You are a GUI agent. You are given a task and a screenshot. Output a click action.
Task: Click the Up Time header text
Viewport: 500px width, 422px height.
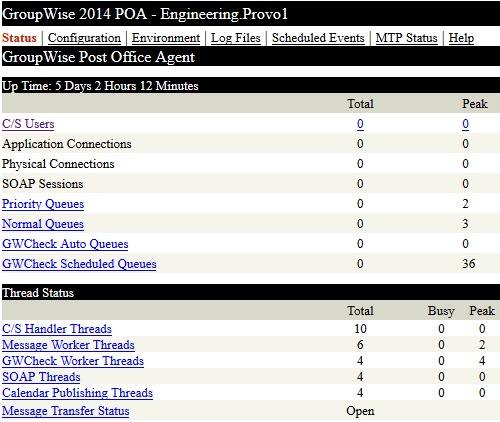click(x=100, y=86)
